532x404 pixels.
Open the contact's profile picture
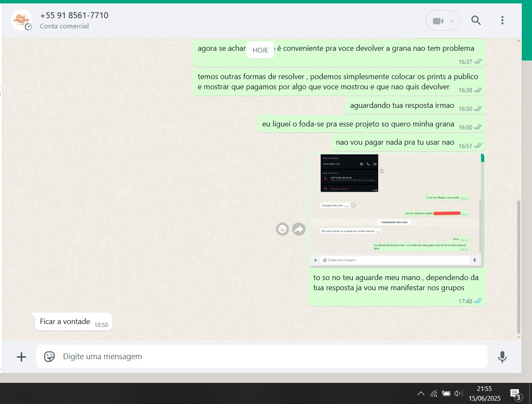pyautogui.click(x=22, y=20)
